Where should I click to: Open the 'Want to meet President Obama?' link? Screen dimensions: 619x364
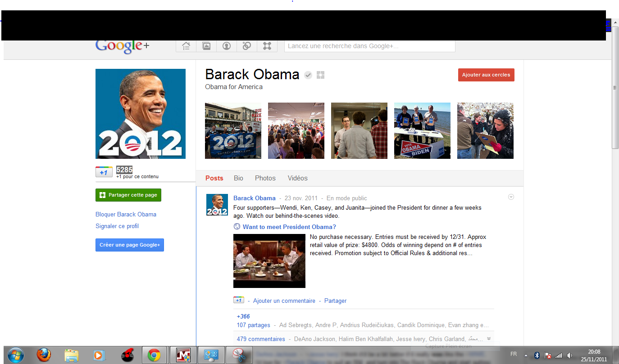click(x=289, y=227)
